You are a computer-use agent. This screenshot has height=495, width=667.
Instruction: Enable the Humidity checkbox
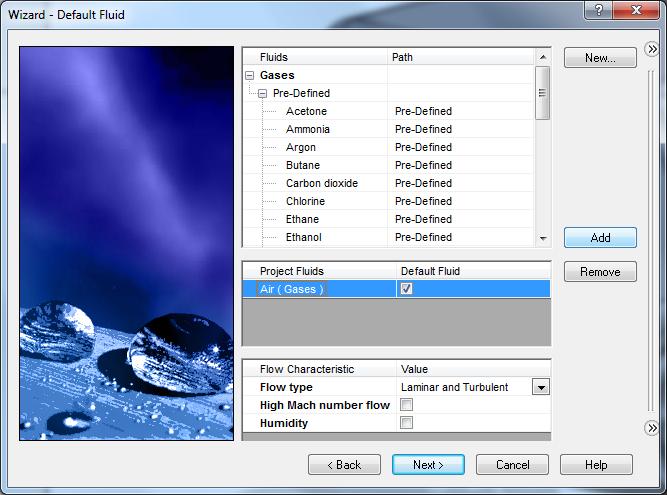tap(406, 423)
